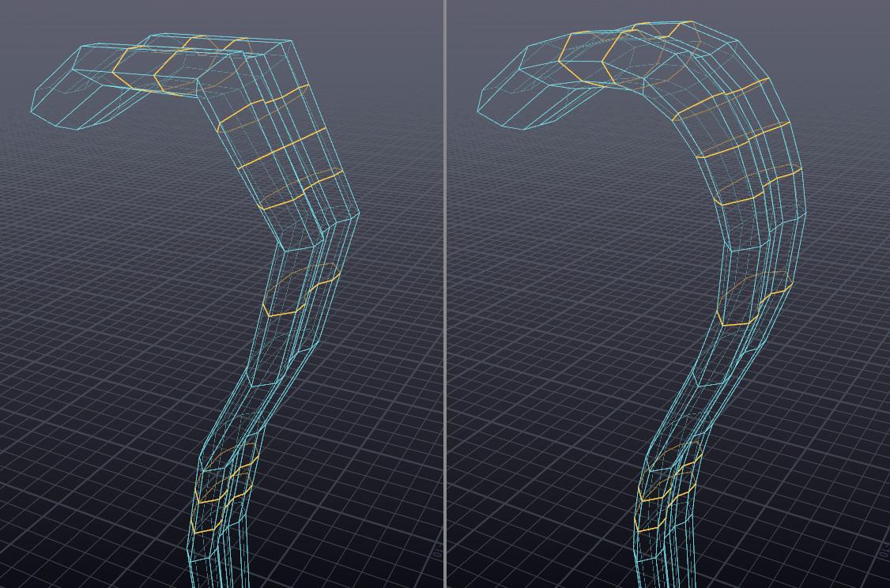
Task: Select topmost orange edge loop on left mesh arm
Action: pyautogui.click(x=261, y=107)
